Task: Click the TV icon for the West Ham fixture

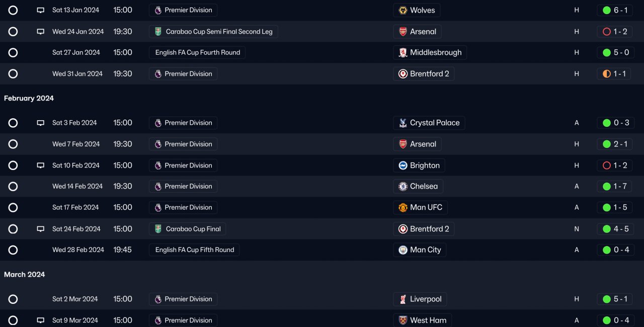Action: pos(41,320)
